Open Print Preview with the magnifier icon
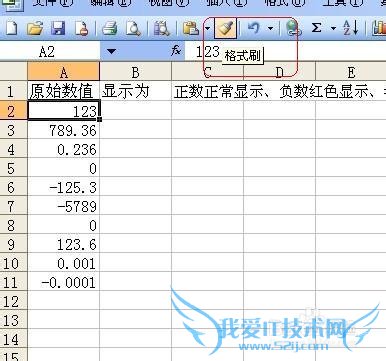 coord(133,28)
